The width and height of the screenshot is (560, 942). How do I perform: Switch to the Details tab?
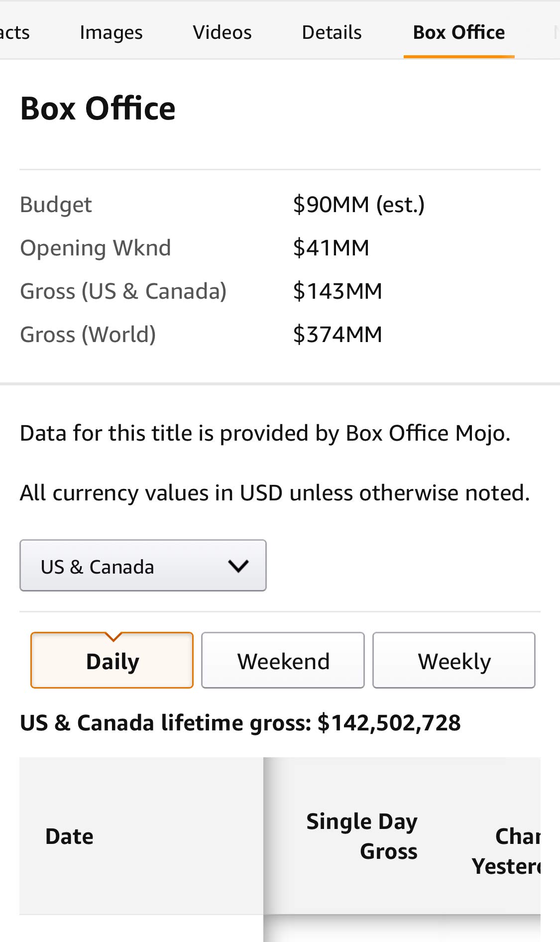point(332,32)
